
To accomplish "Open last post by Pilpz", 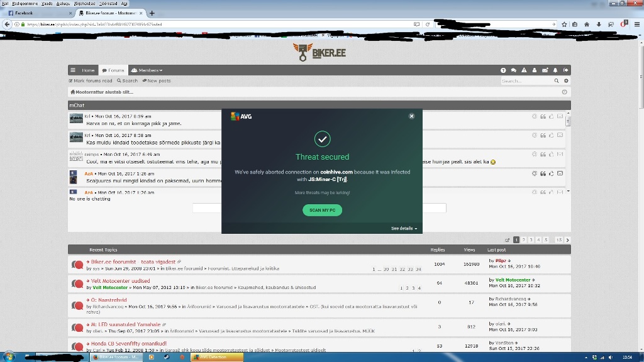I will (x=509, y=261).
